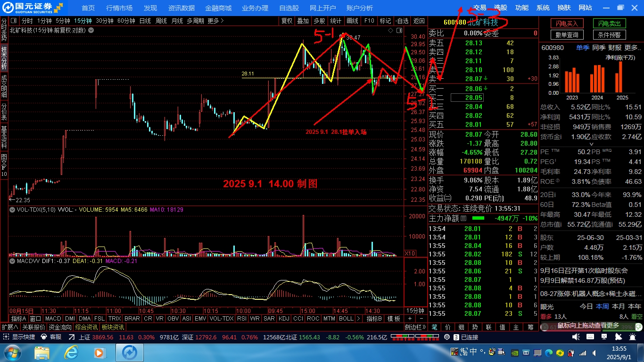644x362 pixels.
Task: Click the plus button after 模板
Action: [x=409, y=319]
